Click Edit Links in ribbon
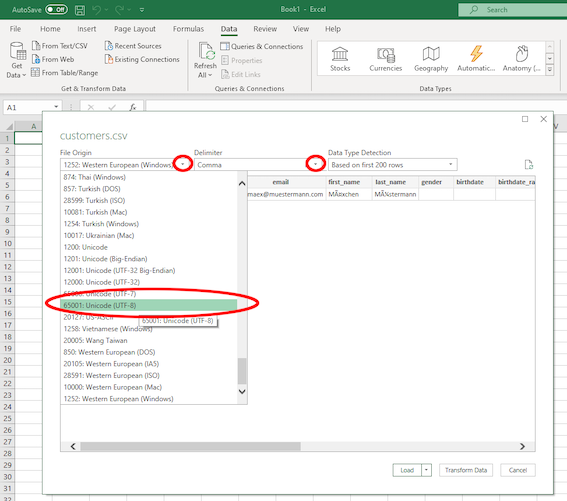The image size is (567, 501). 241,74
